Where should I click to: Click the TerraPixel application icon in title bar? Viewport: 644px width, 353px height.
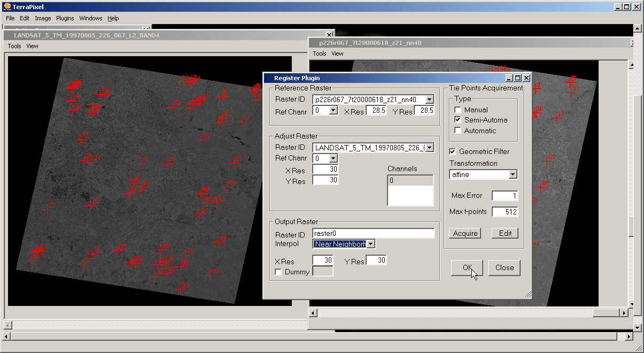7,7
